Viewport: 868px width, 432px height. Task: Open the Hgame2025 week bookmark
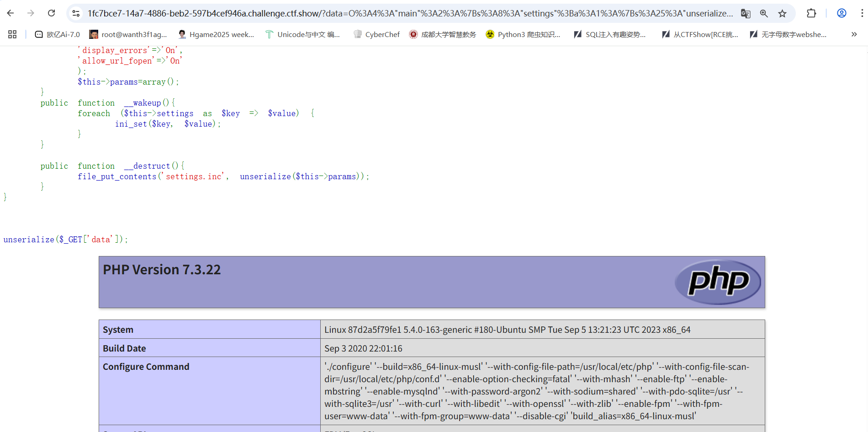216,34
